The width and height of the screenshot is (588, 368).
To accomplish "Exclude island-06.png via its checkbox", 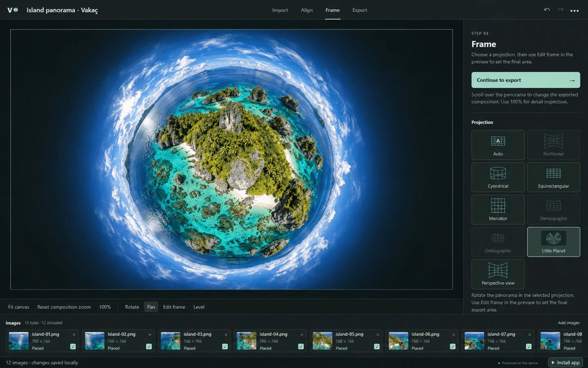I will [452, 347].
